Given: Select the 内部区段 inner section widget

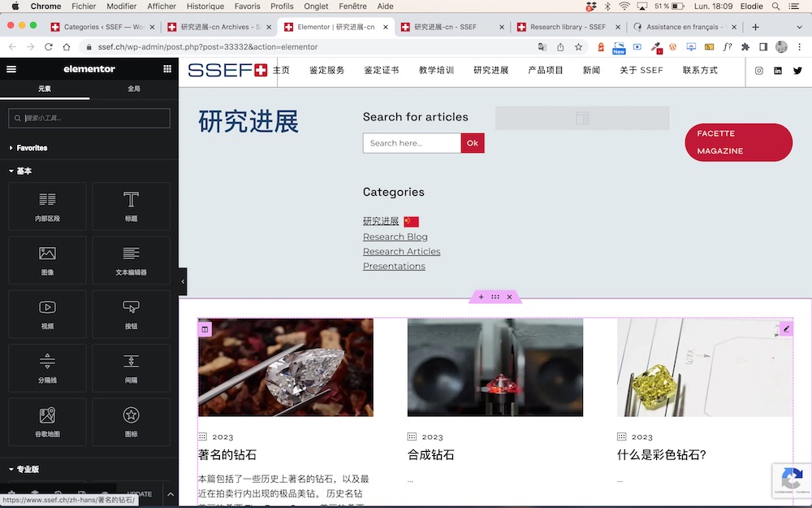Looking at the screenshot, I should pyautogui.click(x=48, y=206).
